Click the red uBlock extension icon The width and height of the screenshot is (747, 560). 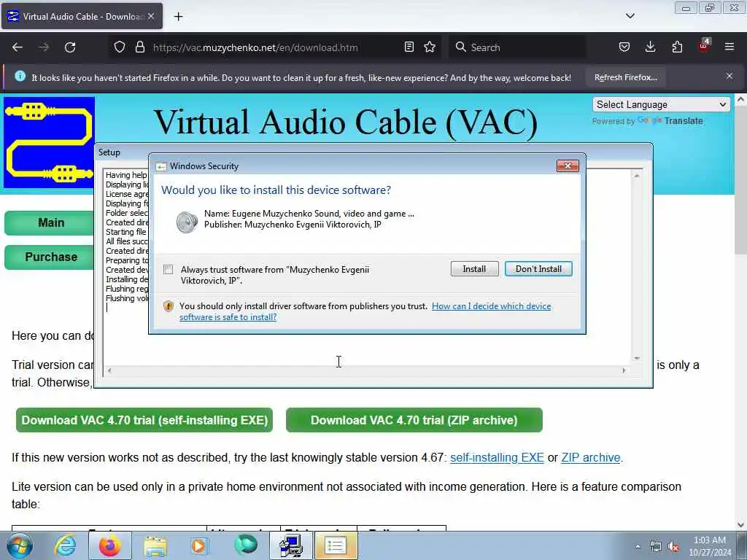pos(704,46)
